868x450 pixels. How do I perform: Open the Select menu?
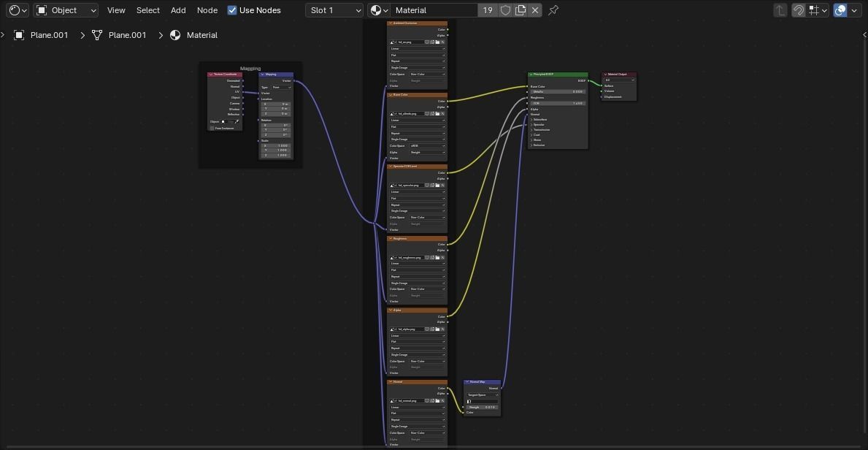coord(147,10)
